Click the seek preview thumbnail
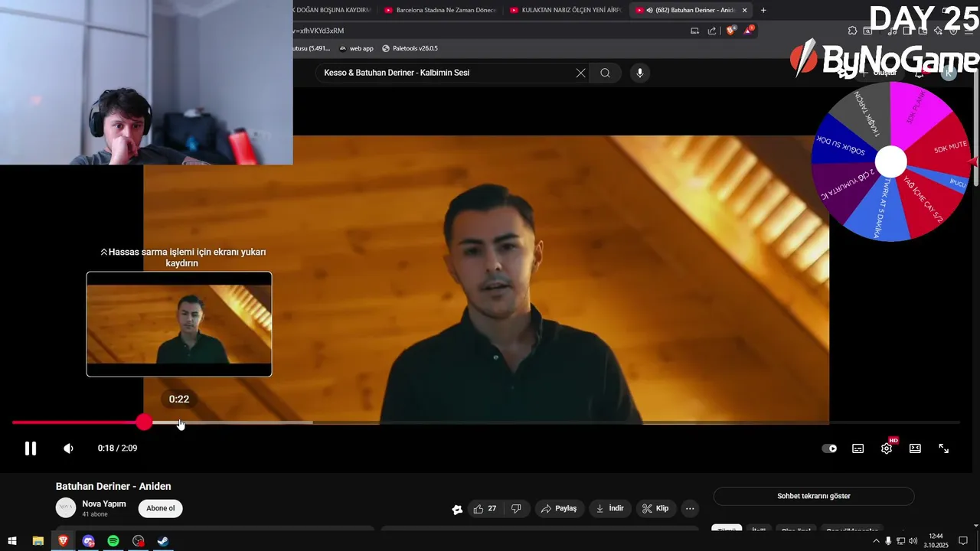 click(179, 324)
